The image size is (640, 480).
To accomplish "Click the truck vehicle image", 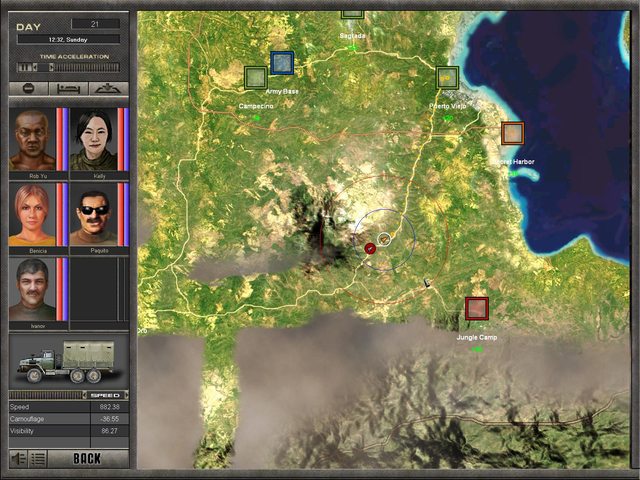I will (x=67, y=362).
